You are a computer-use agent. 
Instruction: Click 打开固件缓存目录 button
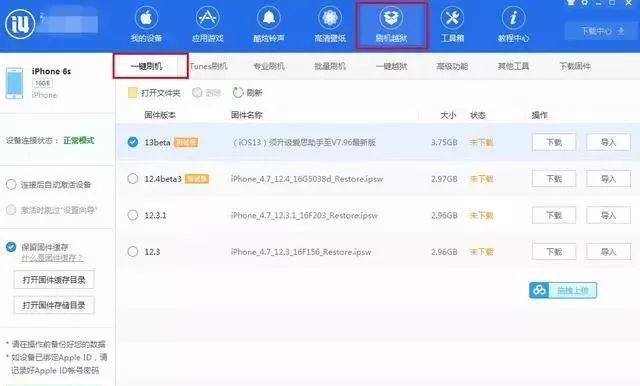[54, 280]
